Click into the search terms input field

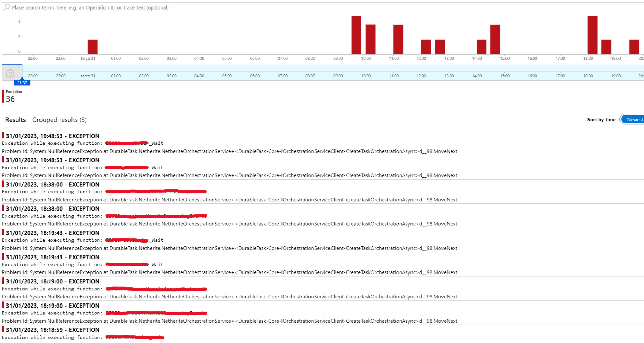(136, 7)
